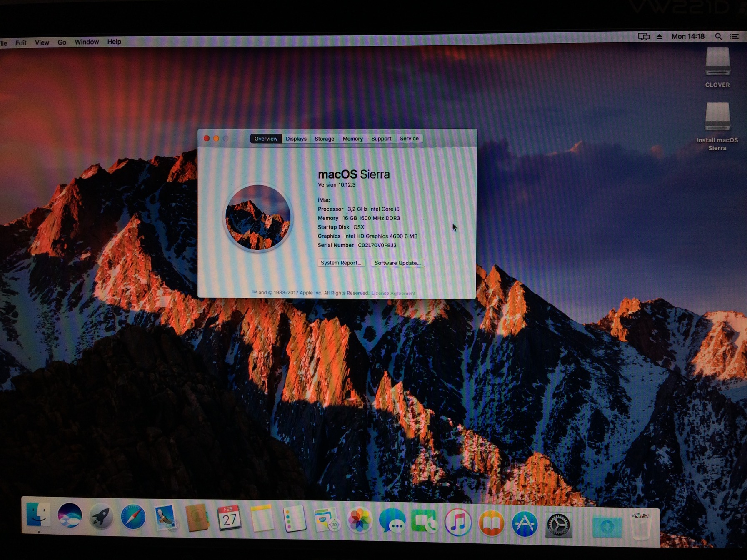
Task: Open the License Agreement link
Action: [x=393, y=293]
